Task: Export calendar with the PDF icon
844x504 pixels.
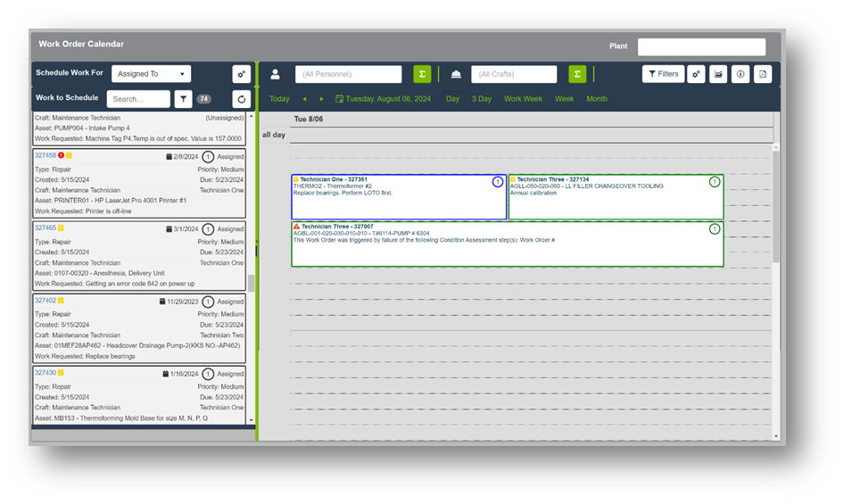Action: 762,74
